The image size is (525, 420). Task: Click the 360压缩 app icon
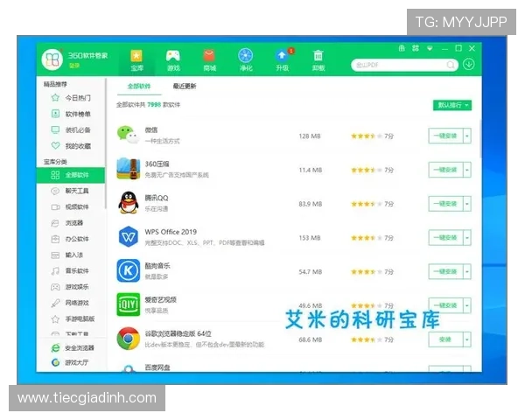129,169
